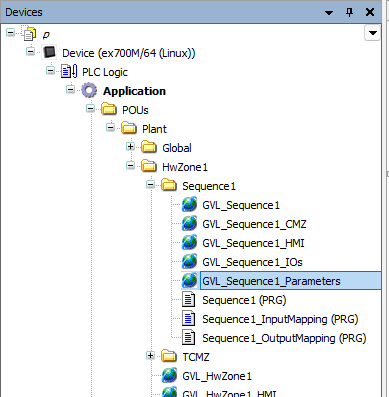
Task: Click the project root document icon
Action: [x=29, y=34]
